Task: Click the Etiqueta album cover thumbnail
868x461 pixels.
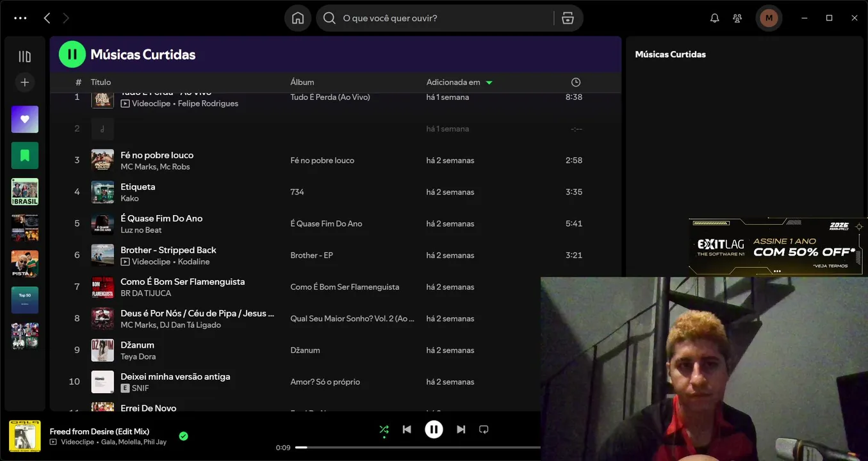Action: click(102, 192)
